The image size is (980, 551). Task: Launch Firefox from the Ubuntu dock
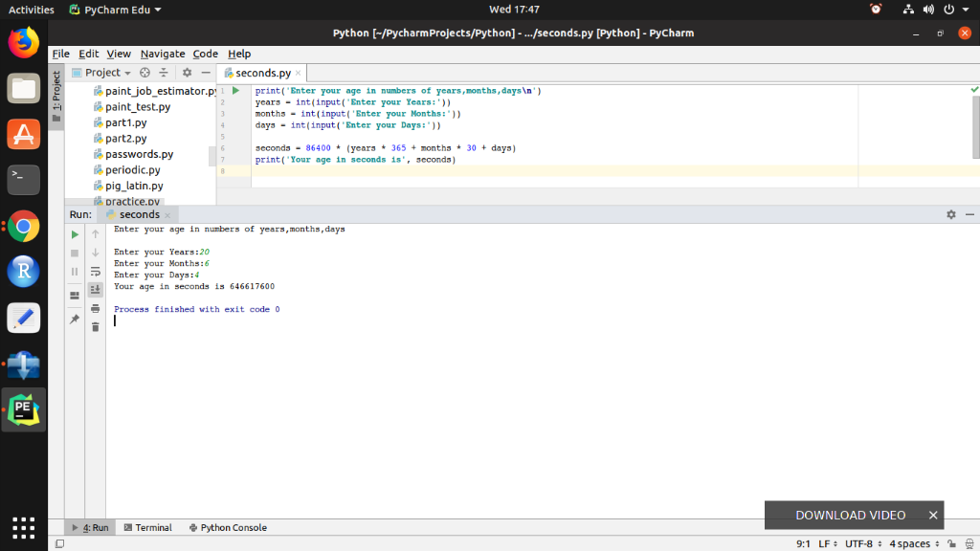tap(23, 42)
